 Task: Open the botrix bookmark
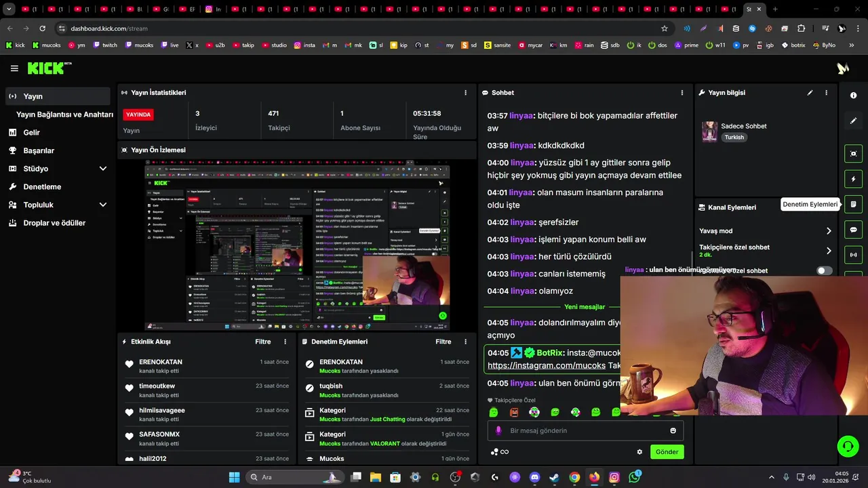[793, 45]
